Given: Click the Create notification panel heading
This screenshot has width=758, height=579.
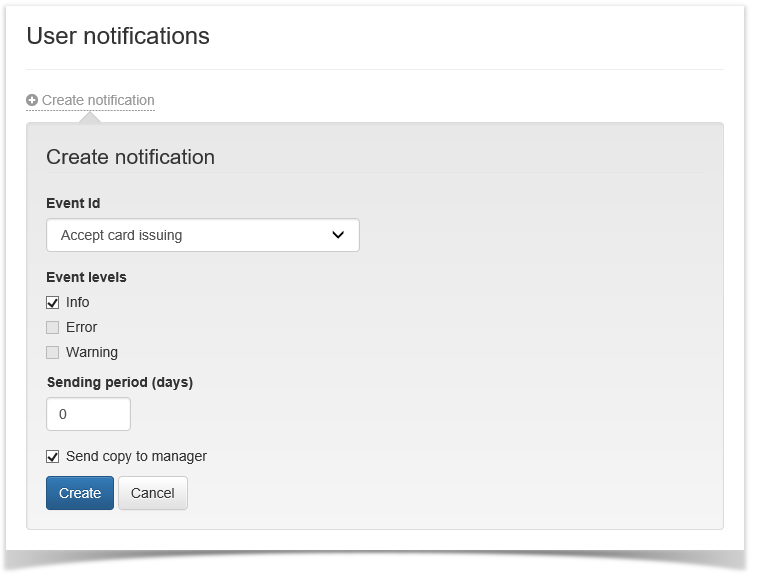Looking at the screenshot, I should pyautogui.click(x=130, y=157).
